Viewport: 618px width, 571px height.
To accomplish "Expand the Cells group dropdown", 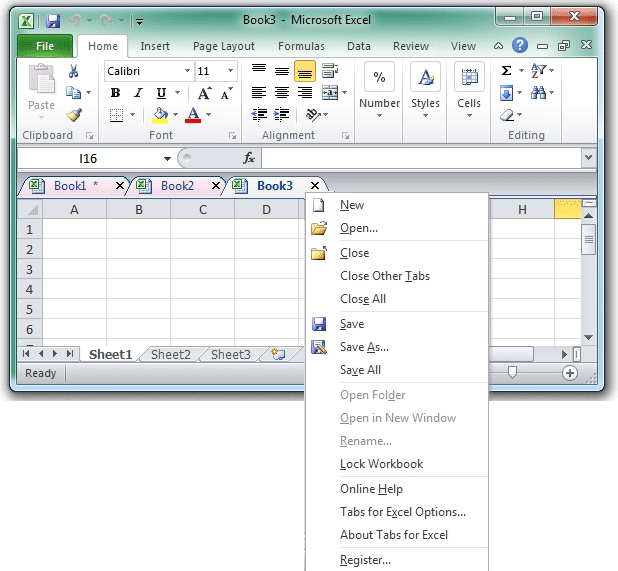I will (469, 115).
